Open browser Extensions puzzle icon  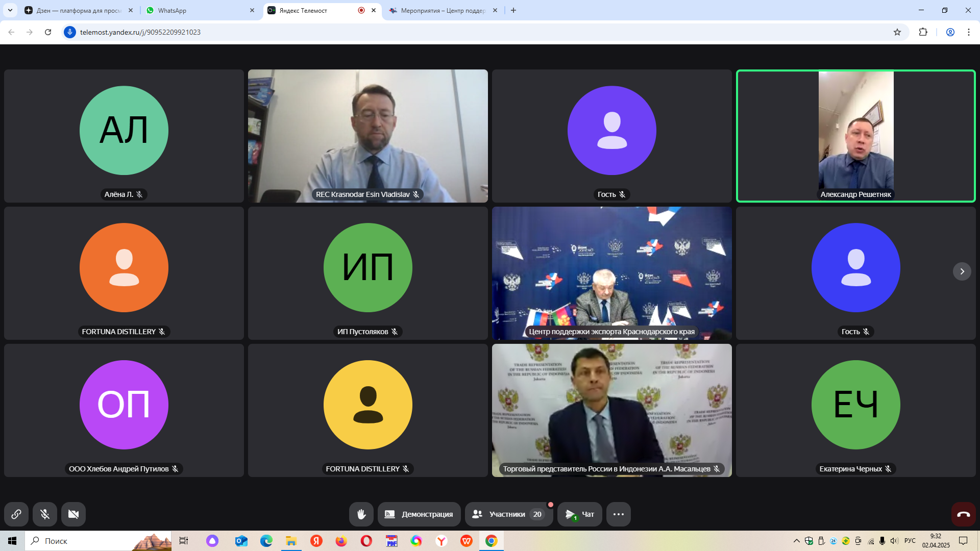[x=923, y=32]
